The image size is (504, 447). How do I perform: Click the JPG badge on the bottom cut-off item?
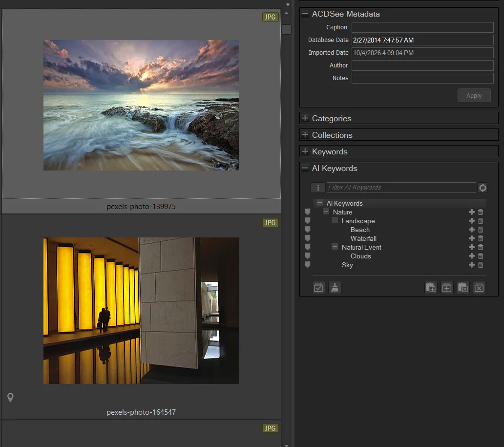tap(271, 428)
